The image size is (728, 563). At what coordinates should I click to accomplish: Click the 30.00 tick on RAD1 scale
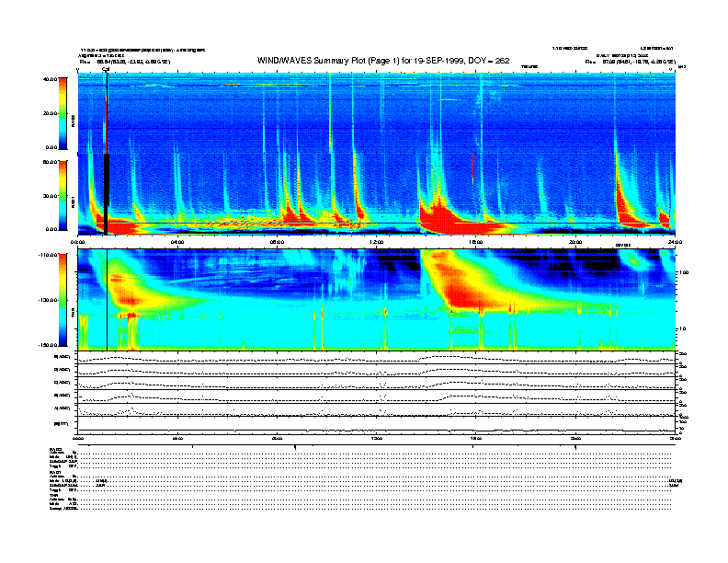(x=50, y=196)
